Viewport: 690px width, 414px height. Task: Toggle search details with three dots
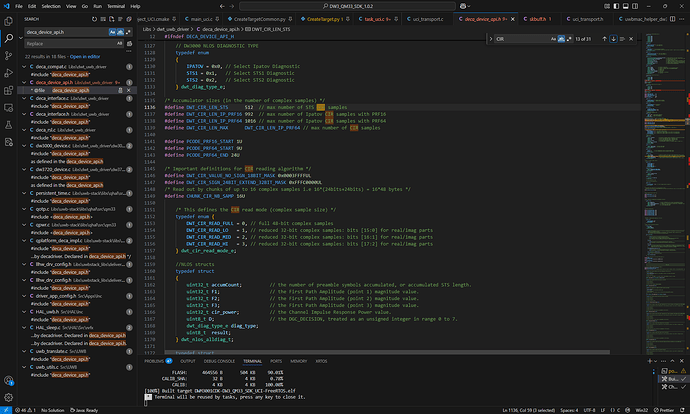pyautogui.click(x=128, y=51)
